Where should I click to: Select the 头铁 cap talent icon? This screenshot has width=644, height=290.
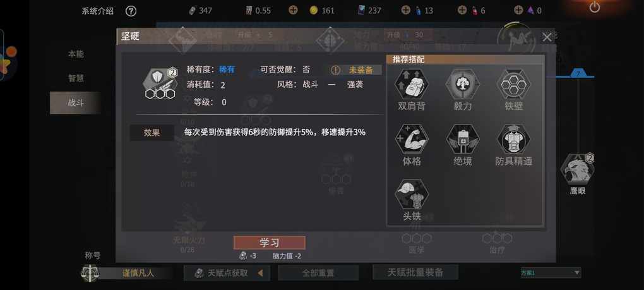pos(412,195)
